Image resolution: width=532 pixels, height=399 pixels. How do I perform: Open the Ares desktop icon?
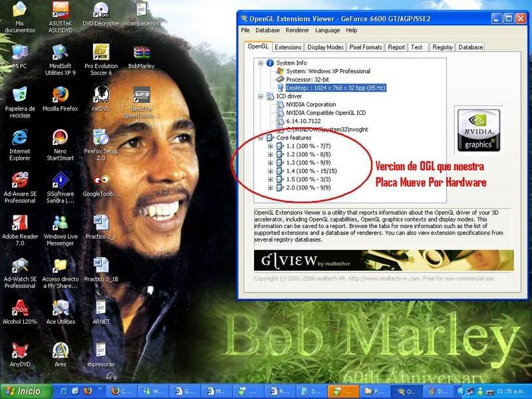(x=60, y=350)
